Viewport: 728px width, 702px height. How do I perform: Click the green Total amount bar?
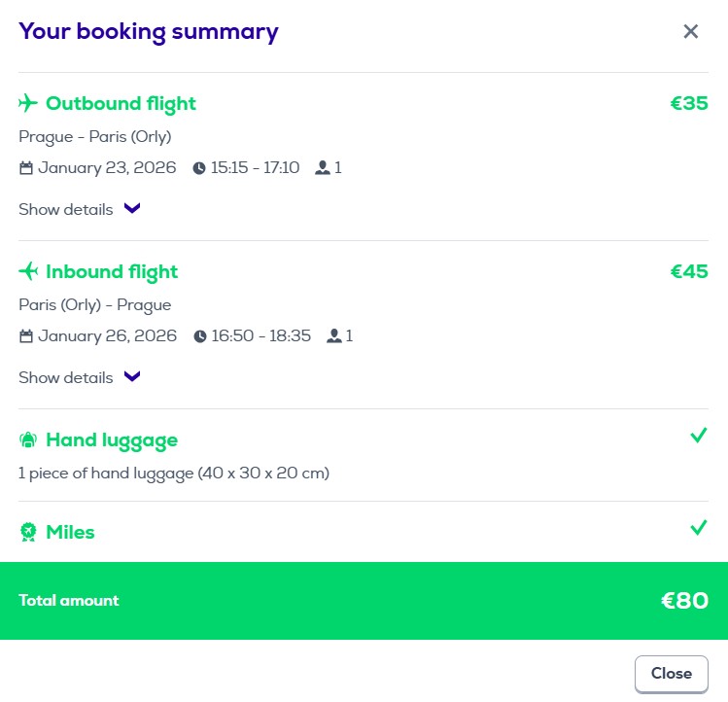pos(364,601)
